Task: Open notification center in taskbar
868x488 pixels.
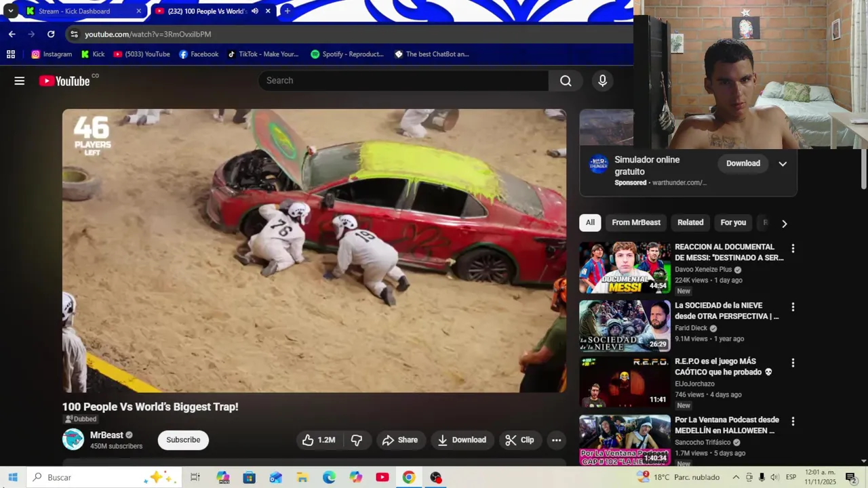Action: (x=850, y=477)
